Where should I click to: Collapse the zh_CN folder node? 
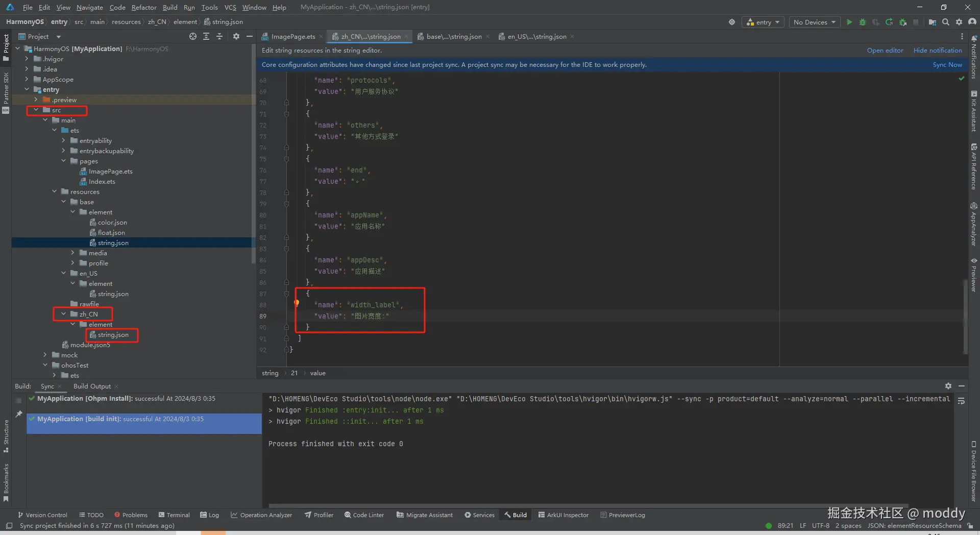pos(63,314)
